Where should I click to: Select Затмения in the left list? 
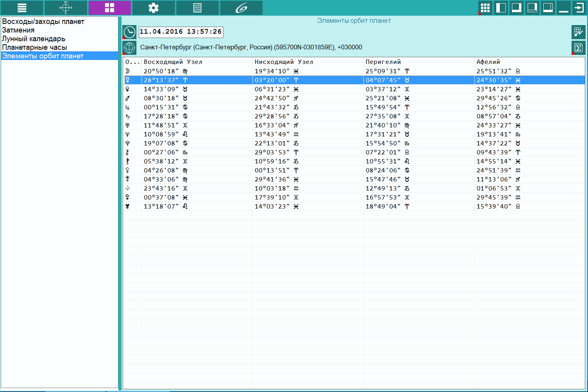pyautogui.click(x=18, y=30)
